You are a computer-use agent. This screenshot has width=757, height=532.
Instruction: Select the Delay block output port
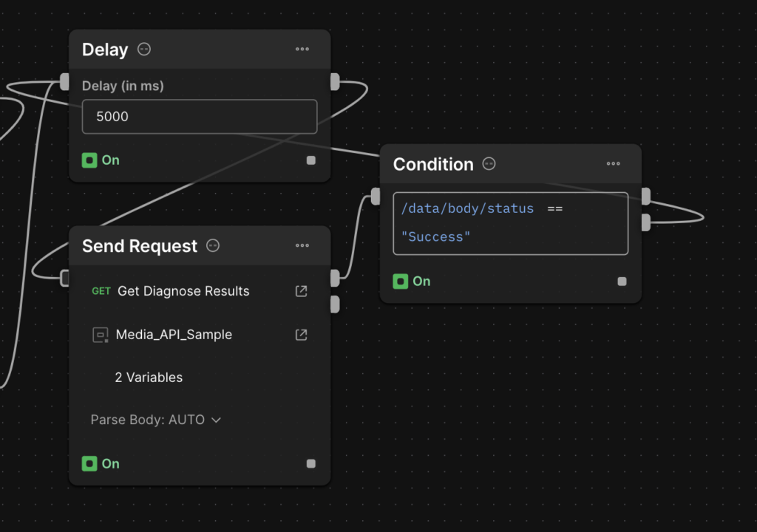point(335,81)
